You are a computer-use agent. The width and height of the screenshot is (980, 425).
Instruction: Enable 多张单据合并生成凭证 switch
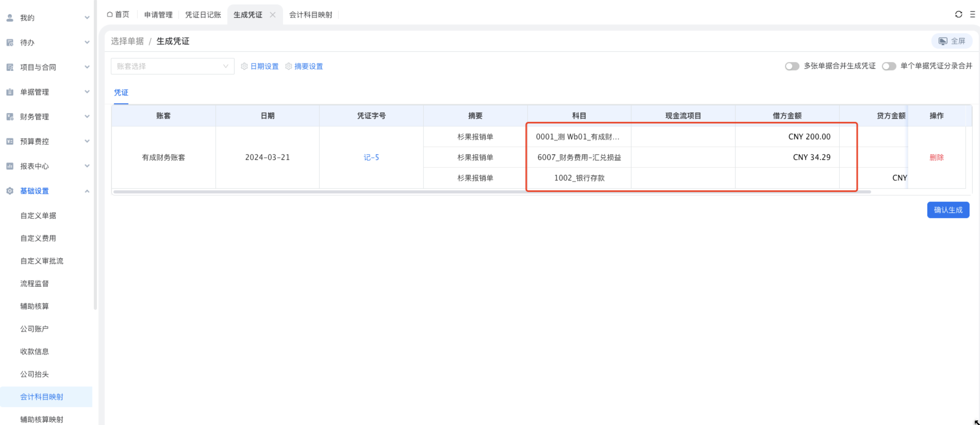(x=792, y=66)
